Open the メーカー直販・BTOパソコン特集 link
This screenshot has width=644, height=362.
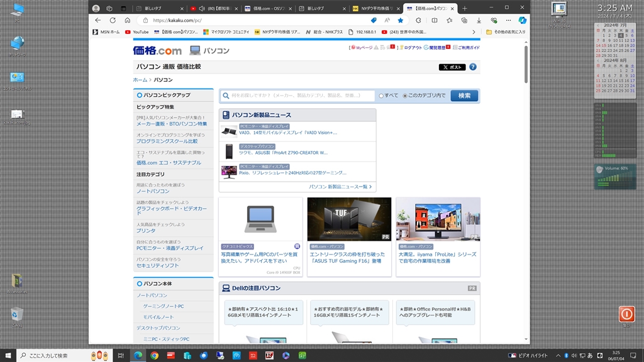click(172, 124)
